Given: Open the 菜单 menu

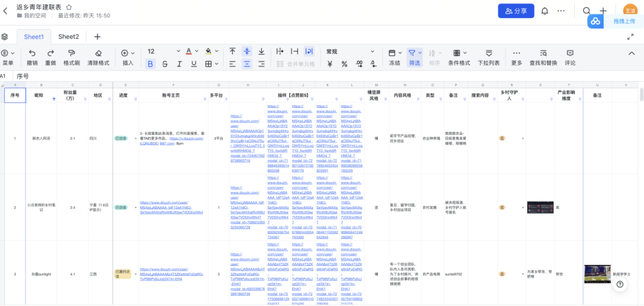Looking at the screenshot, I should point(8,57).
